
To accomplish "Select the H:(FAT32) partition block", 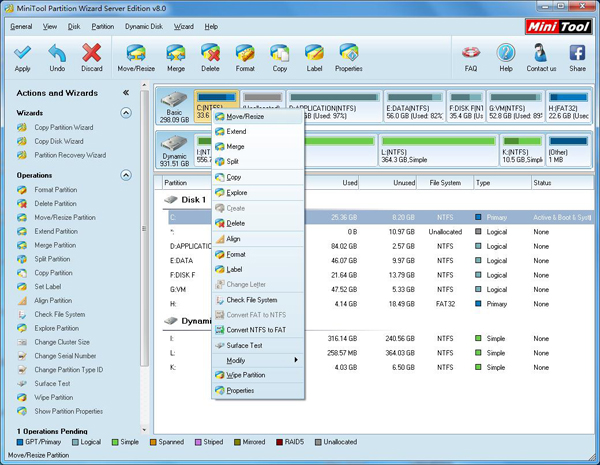I will point(568,106).
